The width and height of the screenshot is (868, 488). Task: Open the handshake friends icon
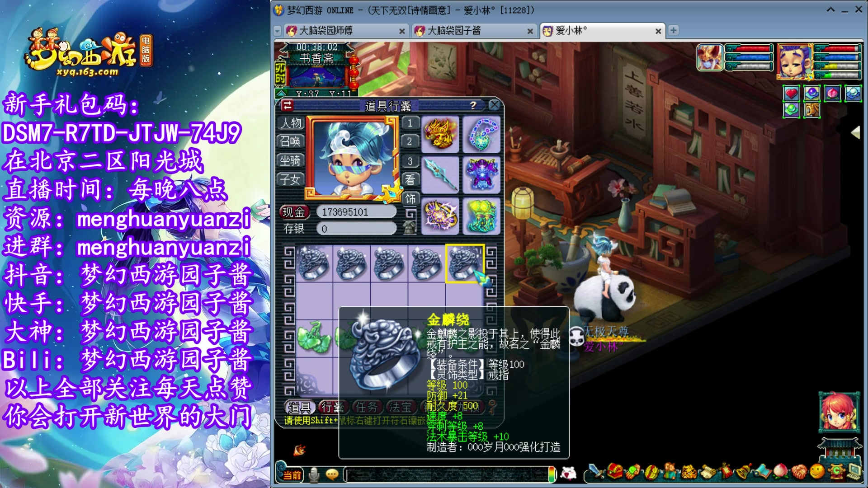click(x=799, y=472)
